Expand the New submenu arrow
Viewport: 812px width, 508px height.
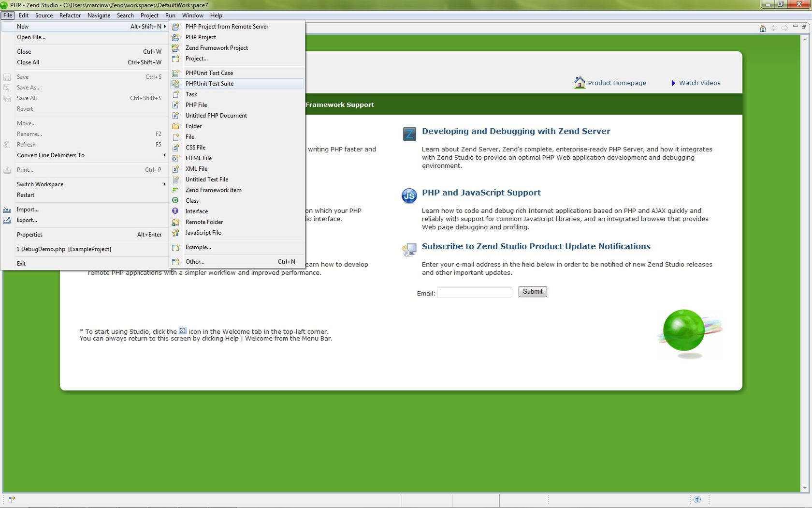(x=165, y=27)
